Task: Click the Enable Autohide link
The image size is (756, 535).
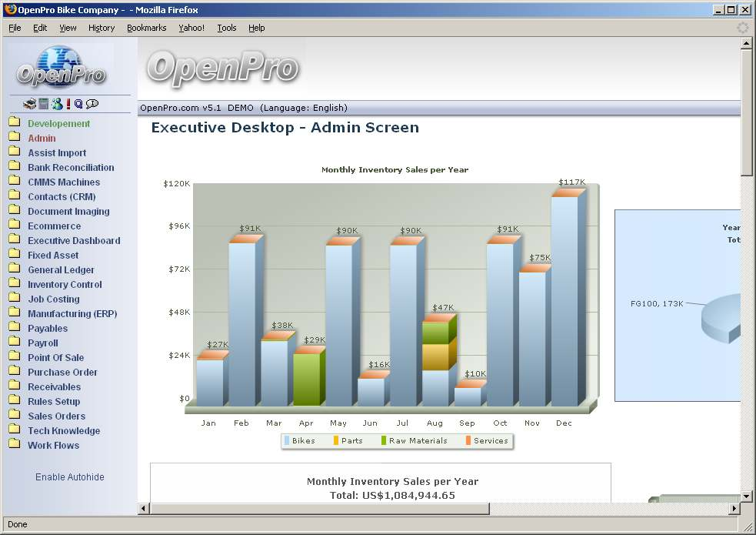Action: tap(69, 477)
